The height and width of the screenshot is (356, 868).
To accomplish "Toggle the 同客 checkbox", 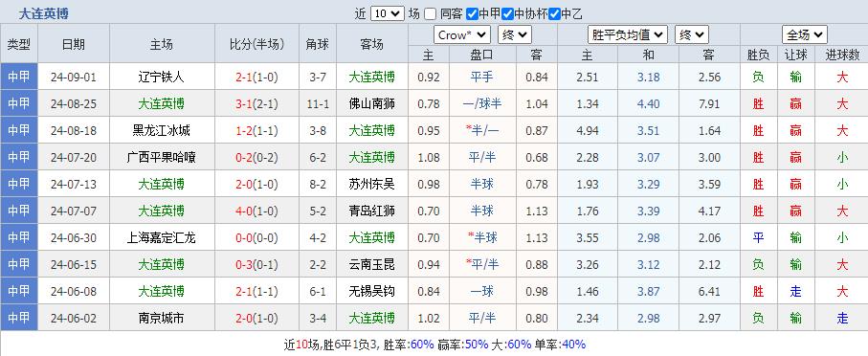I will (x=431, y=14).
